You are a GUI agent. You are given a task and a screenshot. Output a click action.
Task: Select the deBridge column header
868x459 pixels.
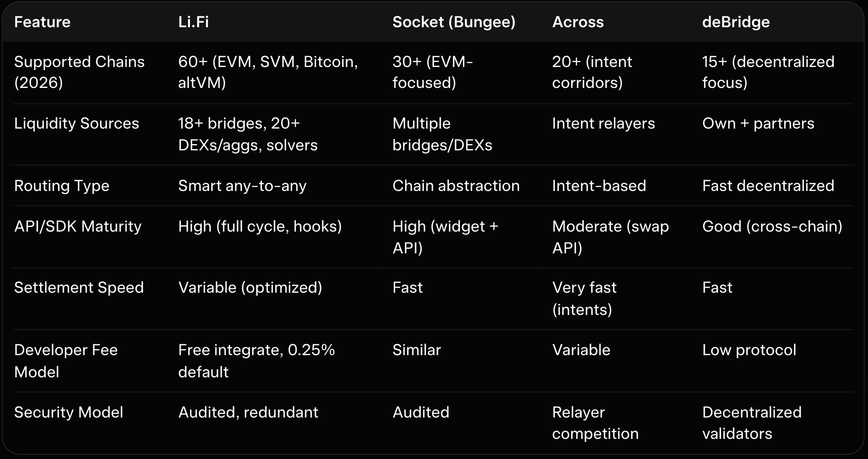pyautogui.click(x=735, y=22)
